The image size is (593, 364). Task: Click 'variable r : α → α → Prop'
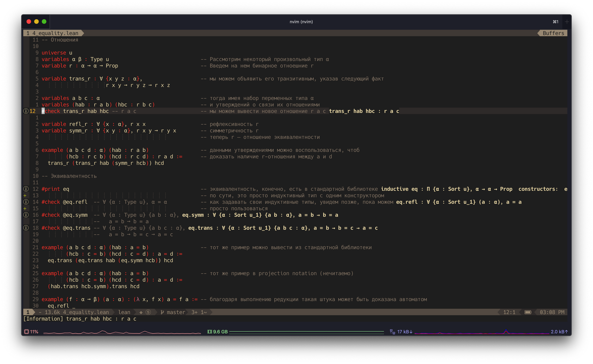[80, 66]
